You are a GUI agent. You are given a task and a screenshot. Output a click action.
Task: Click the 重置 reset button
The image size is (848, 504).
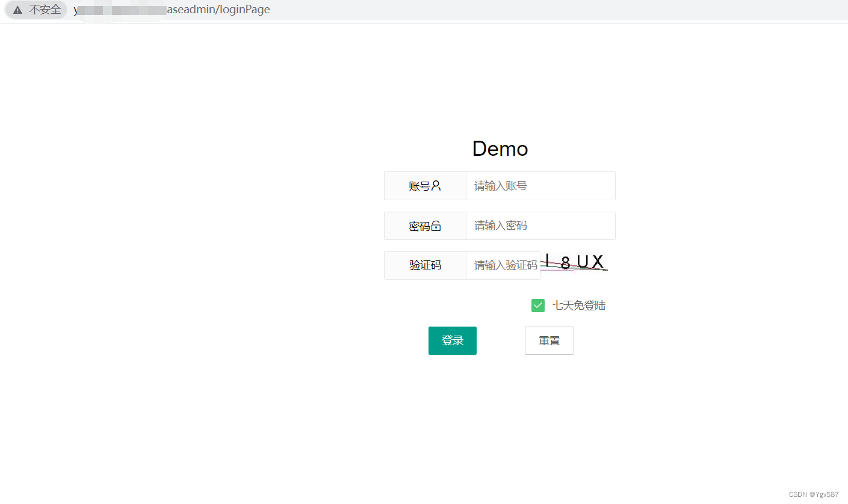(549, 340)
